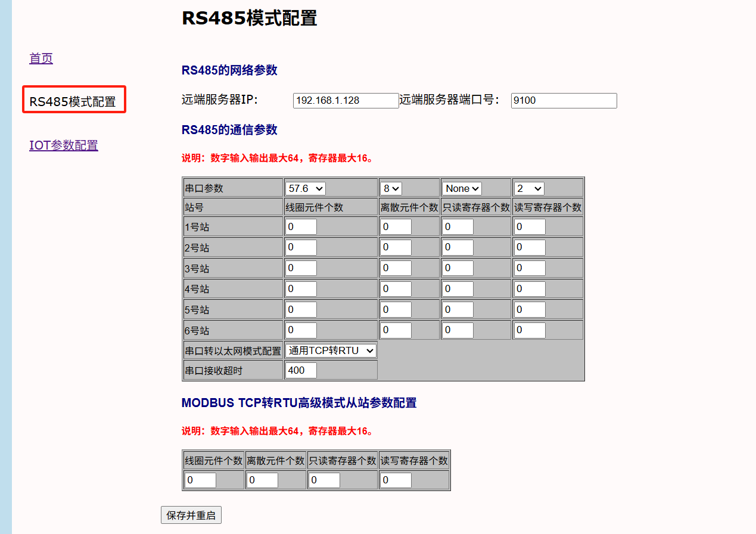
Task: Select RS485模式配置 in the sidebar
Action: tap(73, 101)
